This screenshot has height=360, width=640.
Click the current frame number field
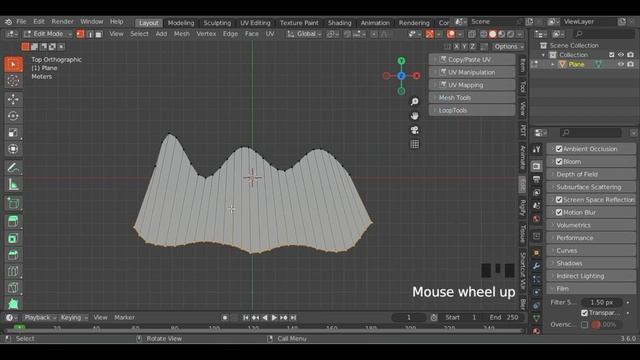(x=409, y=318)
